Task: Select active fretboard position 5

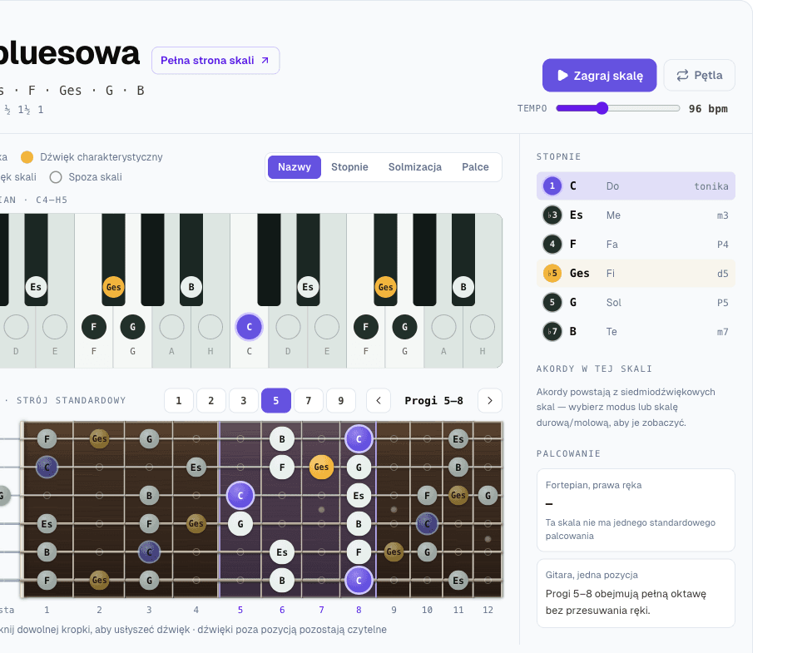Action: (276, 400)
